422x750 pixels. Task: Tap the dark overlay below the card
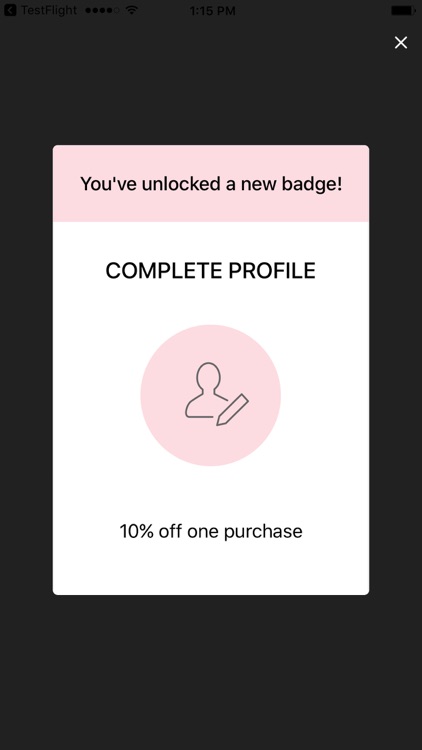tap(211, 672)
